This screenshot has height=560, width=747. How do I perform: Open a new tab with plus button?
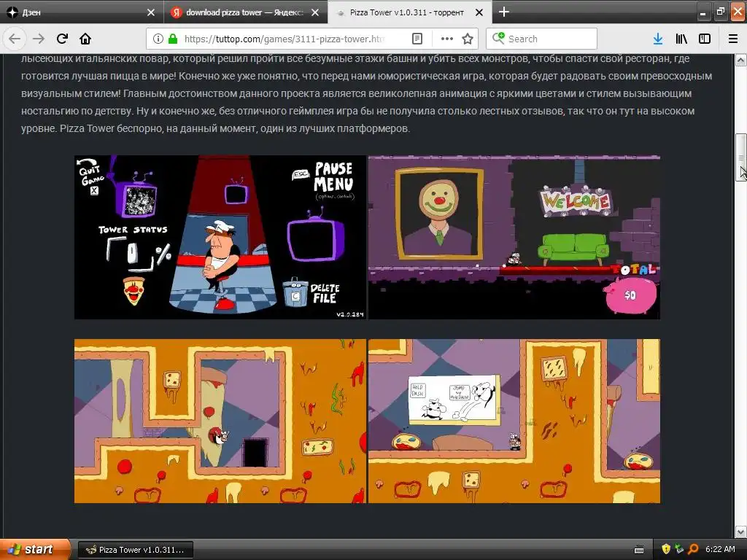click(503, 12)
